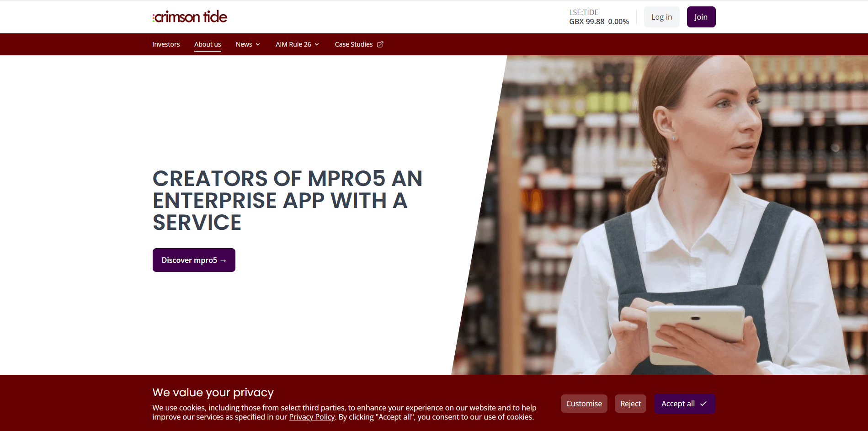Image resolution: width=868 pixels, height=431 pixels.
Task: Reject cookies
Action: [630, 404]
